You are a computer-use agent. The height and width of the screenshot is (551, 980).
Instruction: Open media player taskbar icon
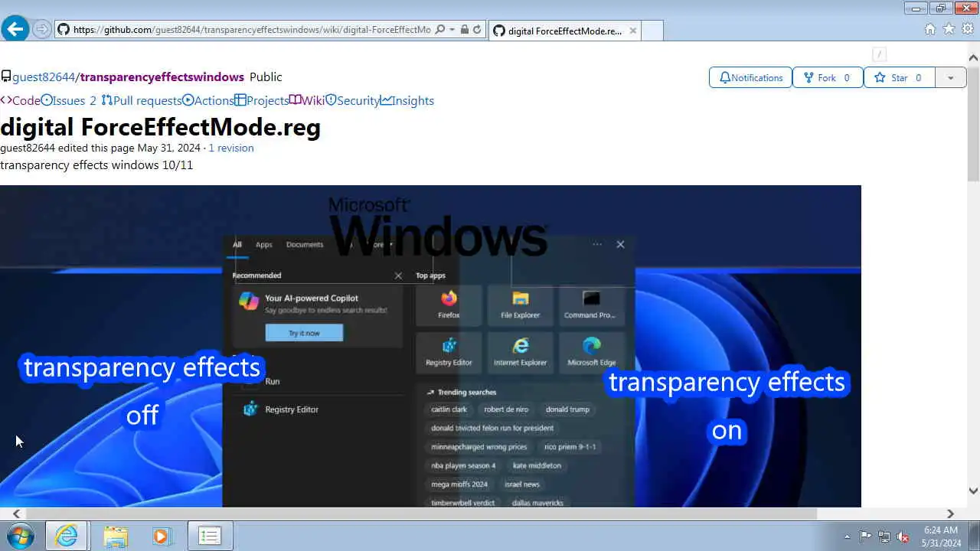(161, 536)
